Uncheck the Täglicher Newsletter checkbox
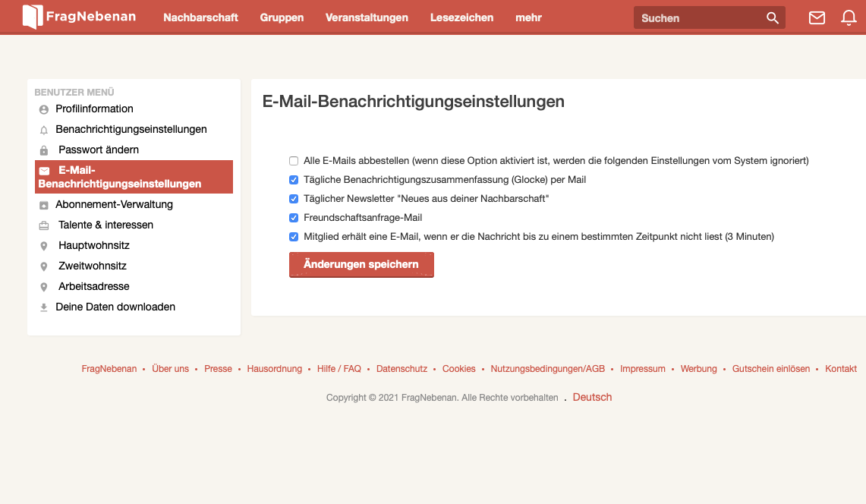The height and width of the screenshot is (504, 866). (294, 199)
